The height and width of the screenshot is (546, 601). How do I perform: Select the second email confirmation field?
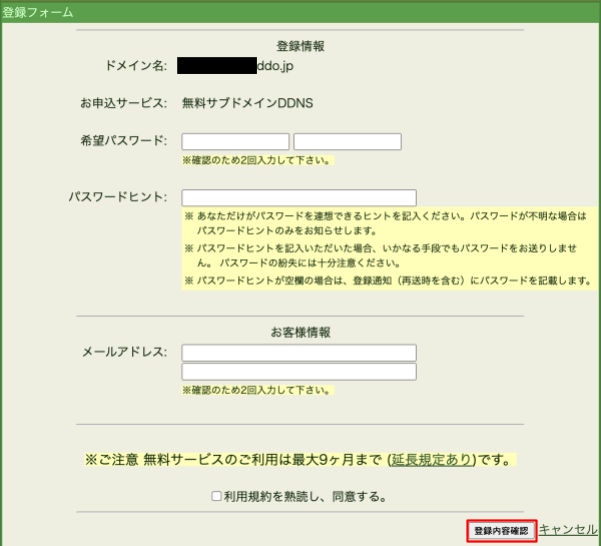pos(298,371)
